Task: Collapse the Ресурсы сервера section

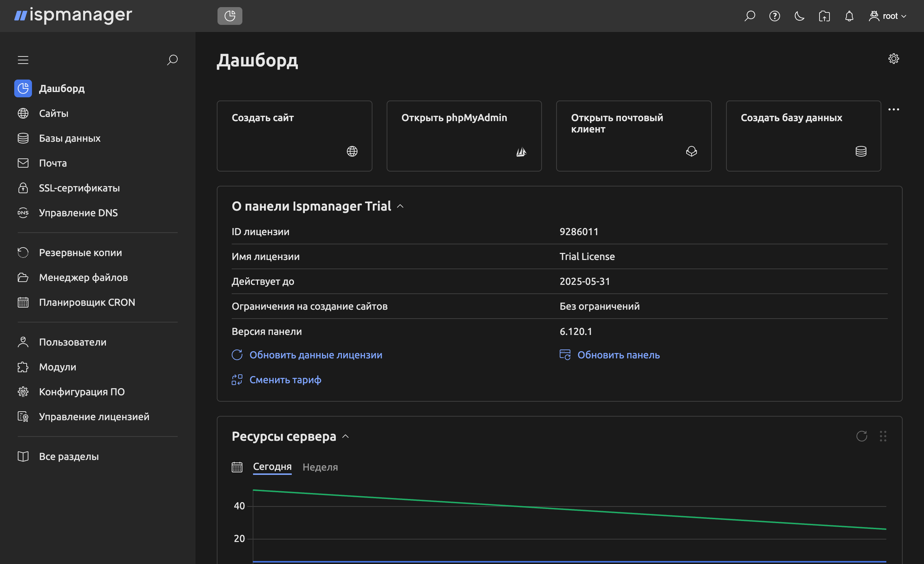Action: tap(346, 436)
